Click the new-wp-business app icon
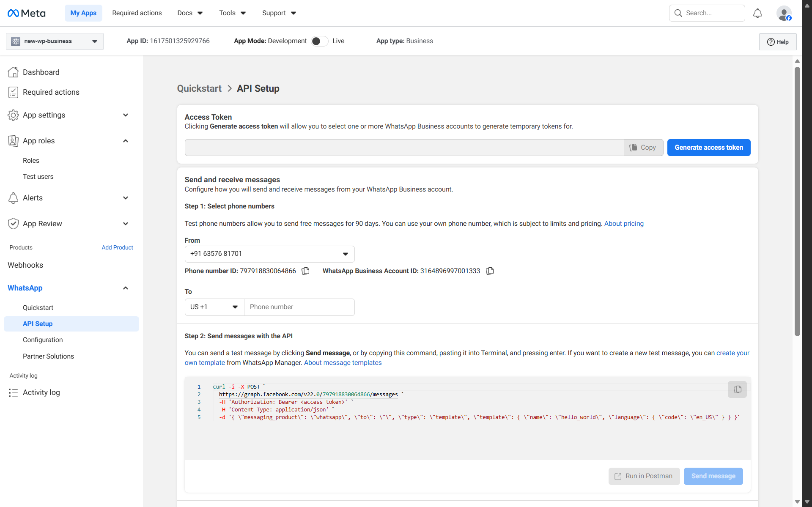This screenshot has height=507, width=812. [x=16, y=41]
